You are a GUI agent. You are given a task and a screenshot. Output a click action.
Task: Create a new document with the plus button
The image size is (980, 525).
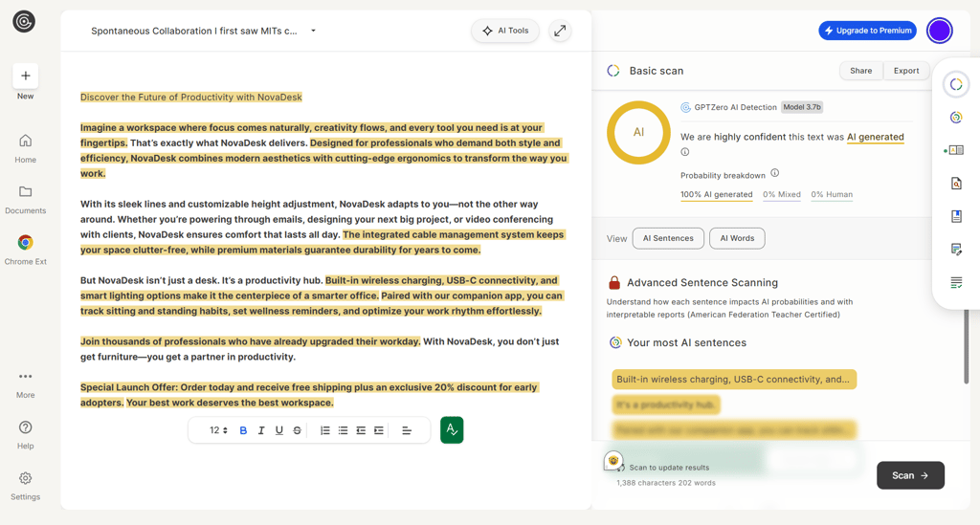26,76
